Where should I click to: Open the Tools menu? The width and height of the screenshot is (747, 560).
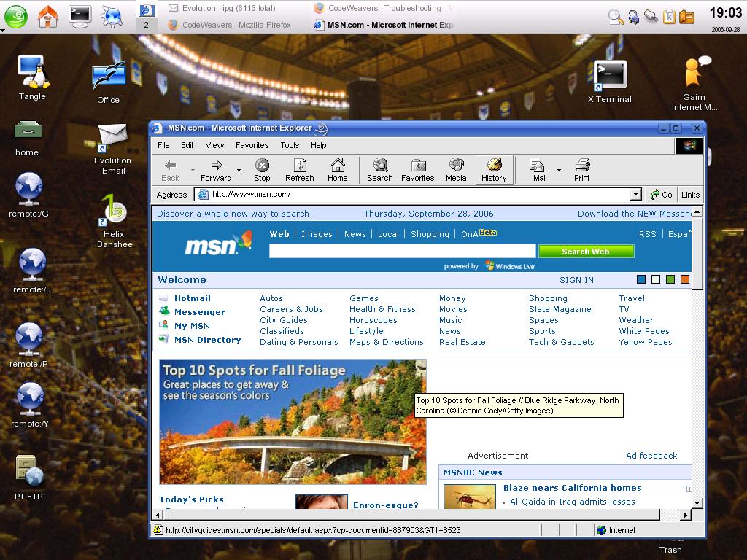tap(290, 145)
